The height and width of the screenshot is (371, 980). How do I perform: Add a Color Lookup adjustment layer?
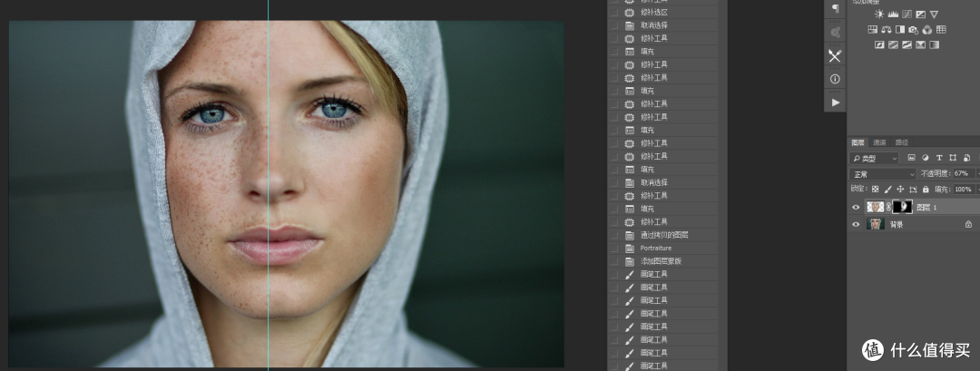(941, 29)
